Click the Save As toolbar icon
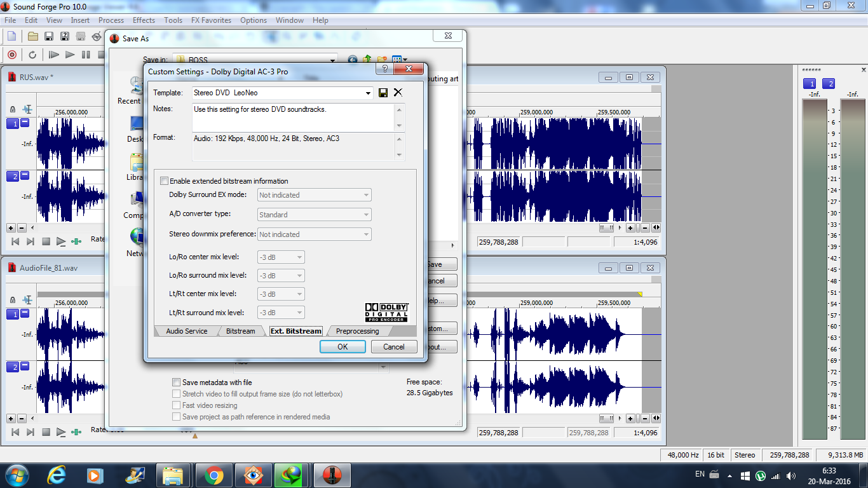This screenshot has width=868, height=488. pos(64,37)
